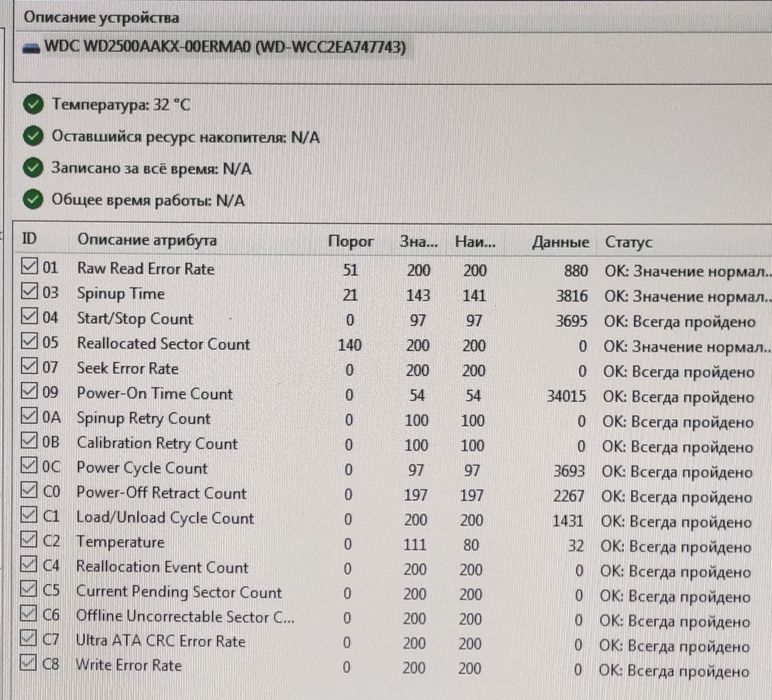
Task: Click the green check icon next to Оставшийся ресурс накопителя
Action: coord(33,136)
